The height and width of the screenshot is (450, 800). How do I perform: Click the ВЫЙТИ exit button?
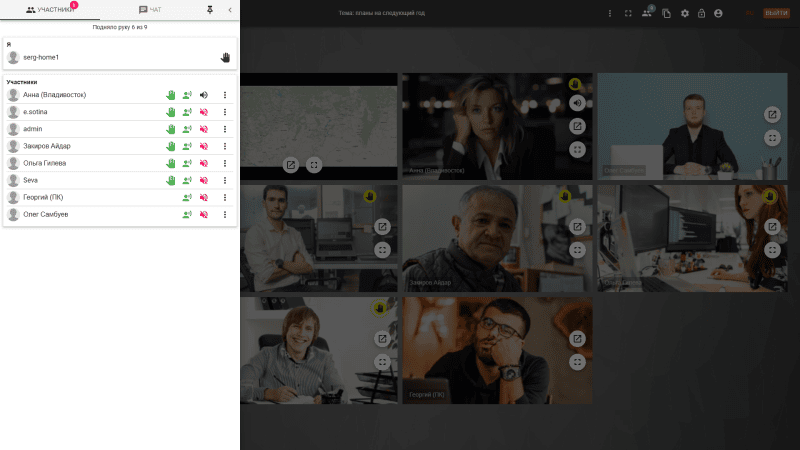(776, 13)
